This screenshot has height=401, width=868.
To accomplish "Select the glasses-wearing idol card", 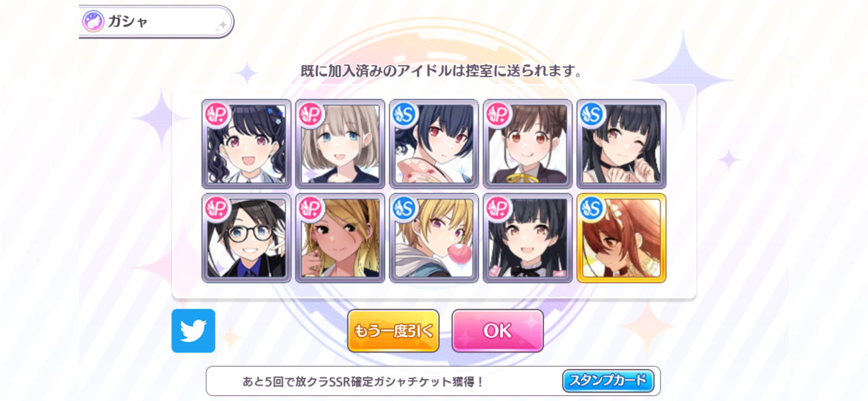I will pos(246,238).
